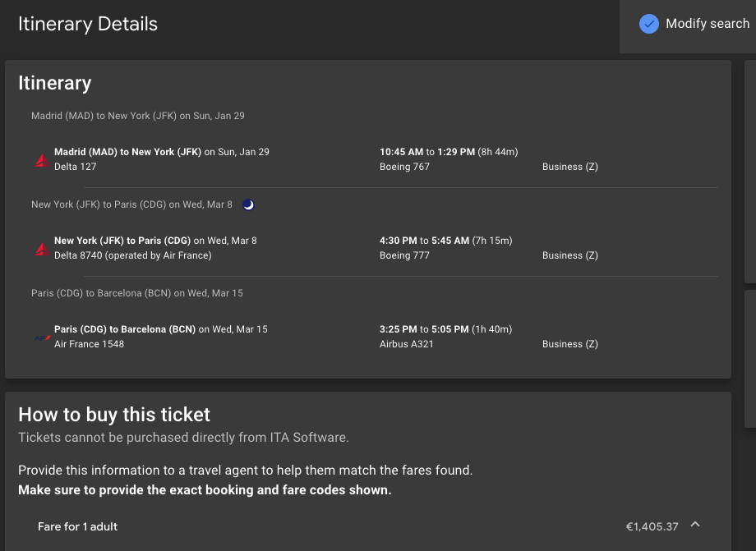Click Business (Z) on the Delta 8740 row
The height and width of the screenshot is (551, 756).
click(x=570, y=255)
